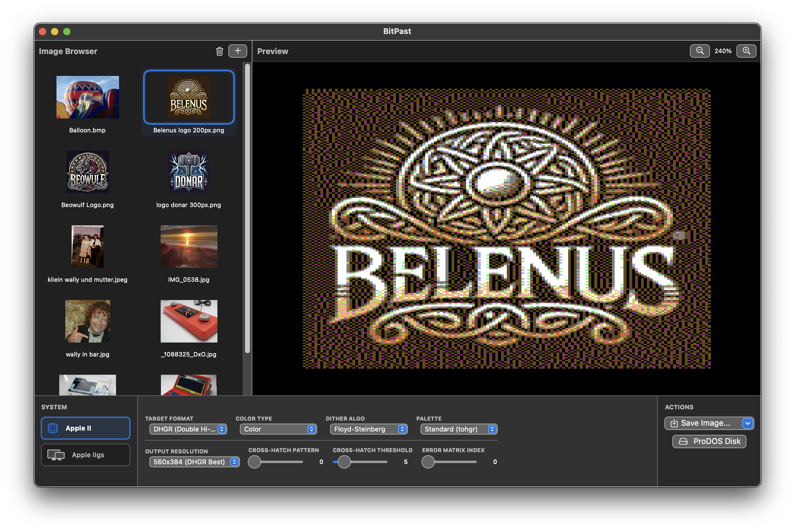Select the Balloon.bmp thumbnail

point(87,97)
